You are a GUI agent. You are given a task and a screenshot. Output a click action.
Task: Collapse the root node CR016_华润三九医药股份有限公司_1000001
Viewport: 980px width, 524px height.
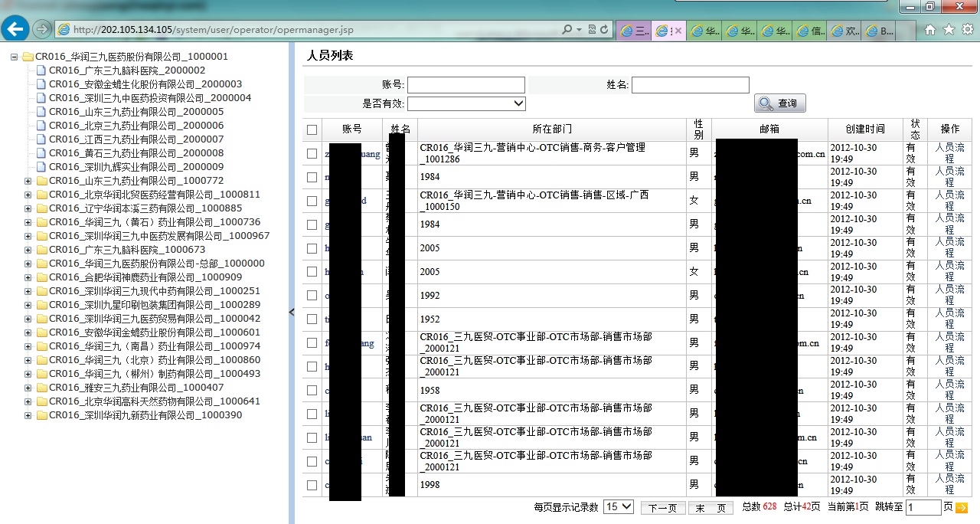coord(14,57)
